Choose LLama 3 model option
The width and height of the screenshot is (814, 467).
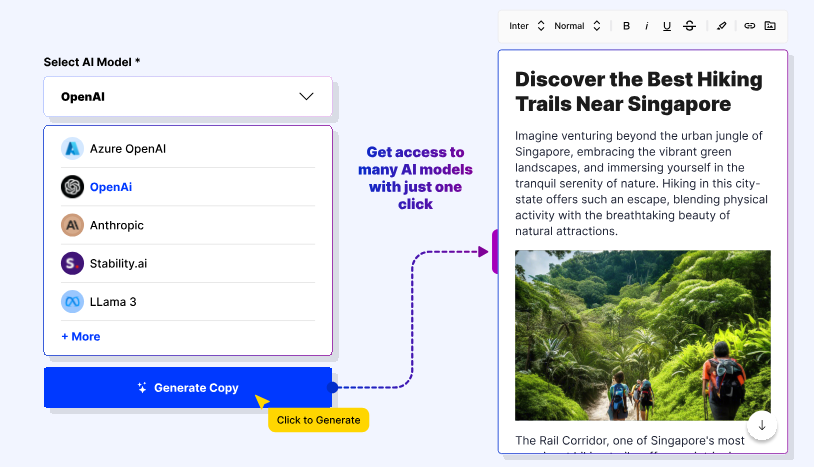pos(112,301)
